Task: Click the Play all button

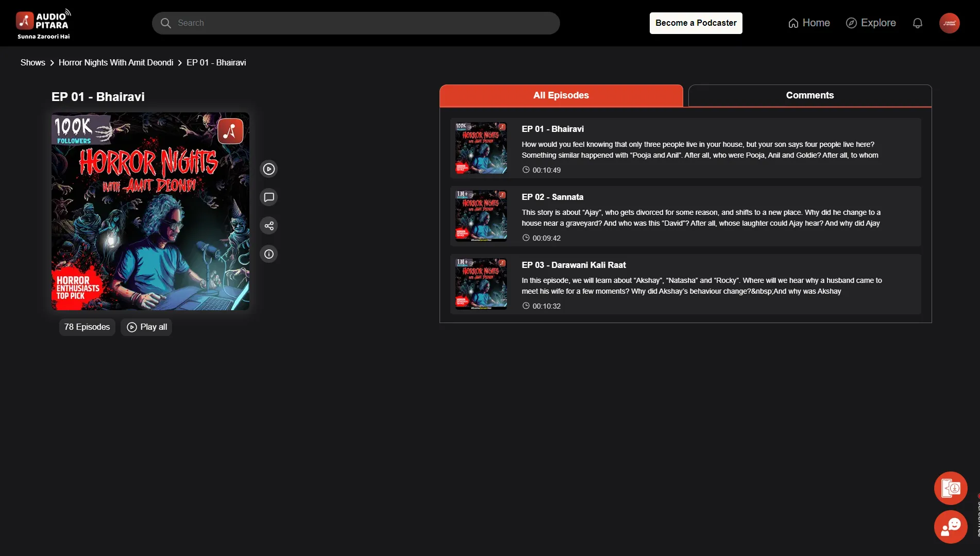Action: [146, 327]
